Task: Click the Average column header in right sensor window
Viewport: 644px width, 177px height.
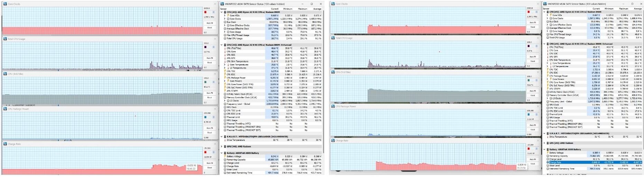Action: click(637, 9)
